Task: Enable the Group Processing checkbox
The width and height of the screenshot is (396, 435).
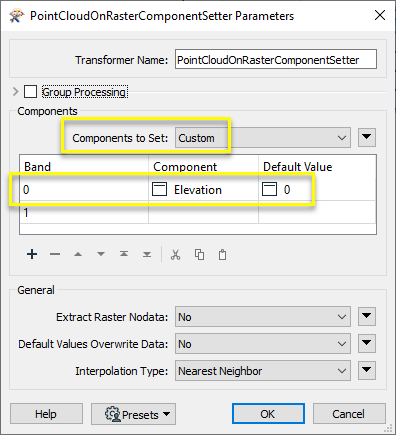Action: pos(30,91)
